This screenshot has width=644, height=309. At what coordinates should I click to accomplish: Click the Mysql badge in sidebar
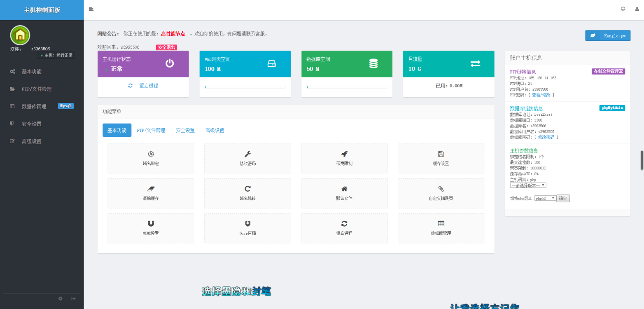coord(66,106)
